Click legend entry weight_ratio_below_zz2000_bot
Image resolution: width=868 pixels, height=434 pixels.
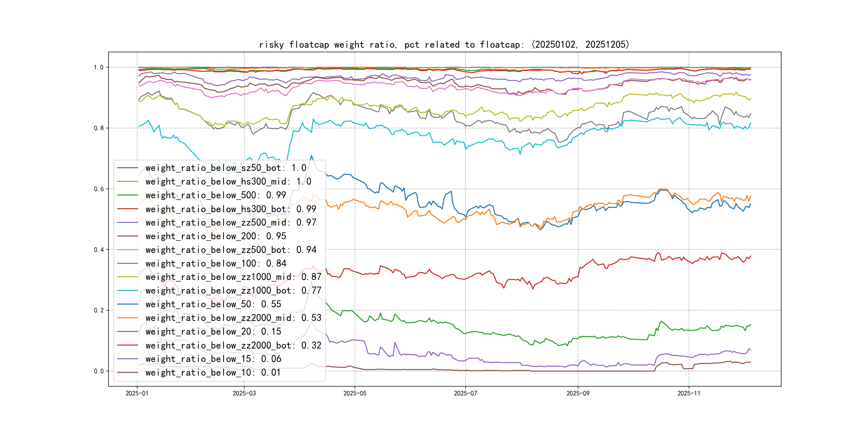pyautogui.click(x=233, y=345)
